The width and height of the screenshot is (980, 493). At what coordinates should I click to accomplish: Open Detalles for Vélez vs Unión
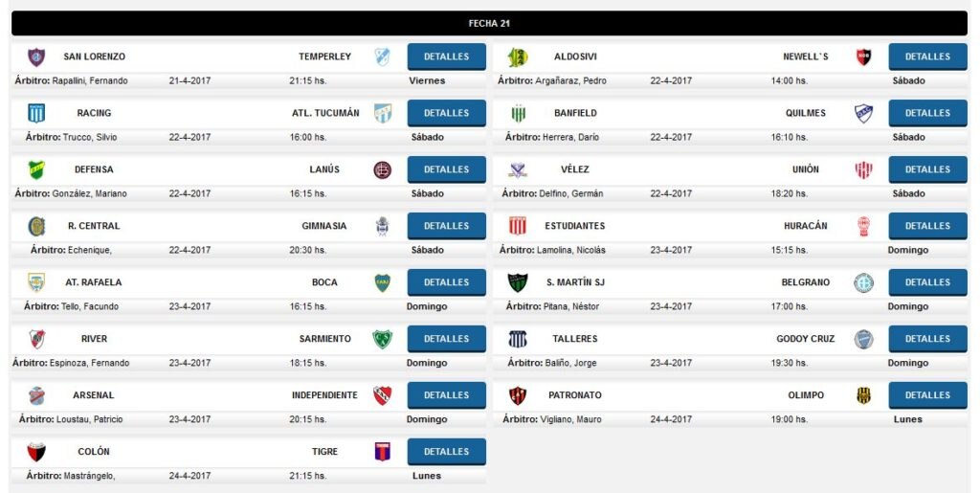pos(927,169)
